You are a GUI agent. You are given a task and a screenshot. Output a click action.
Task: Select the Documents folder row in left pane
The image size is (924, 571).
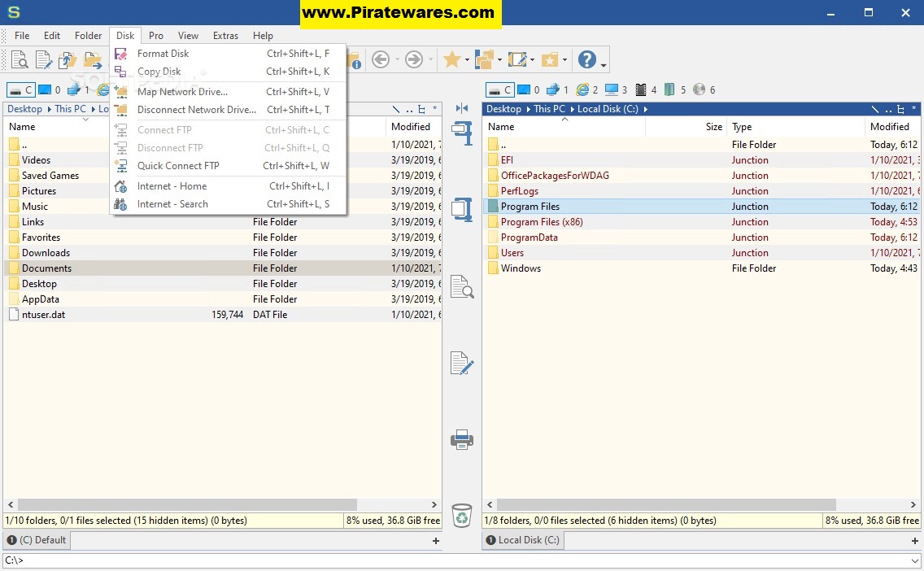point(223,268)
